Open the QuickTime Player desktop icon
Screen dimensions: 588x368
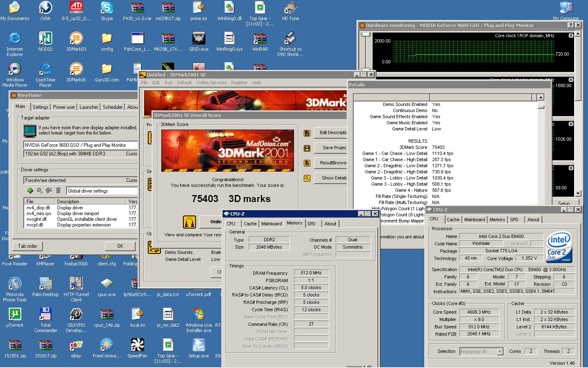(x=45, y=70)
